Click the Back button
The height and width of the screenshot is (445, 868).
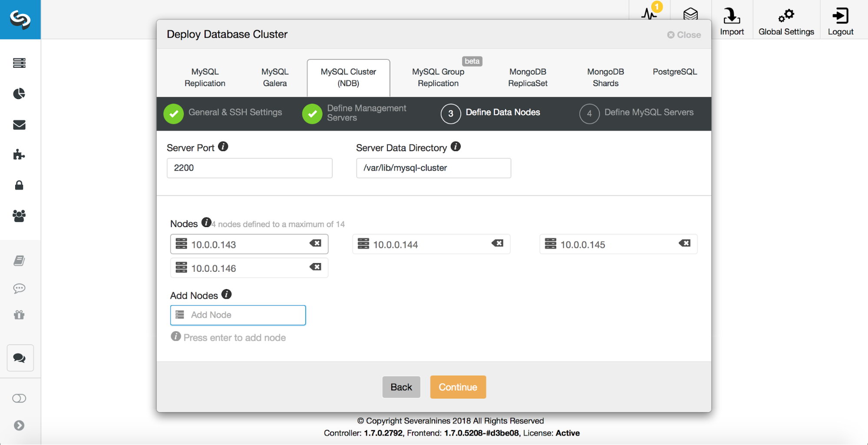coord(401,387)
